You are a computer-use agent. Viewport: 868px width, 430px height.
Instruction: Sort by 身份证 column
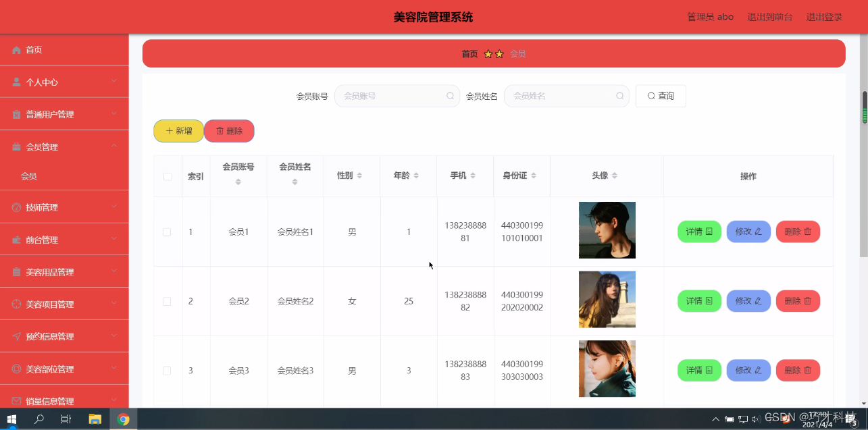coord(534,176)
